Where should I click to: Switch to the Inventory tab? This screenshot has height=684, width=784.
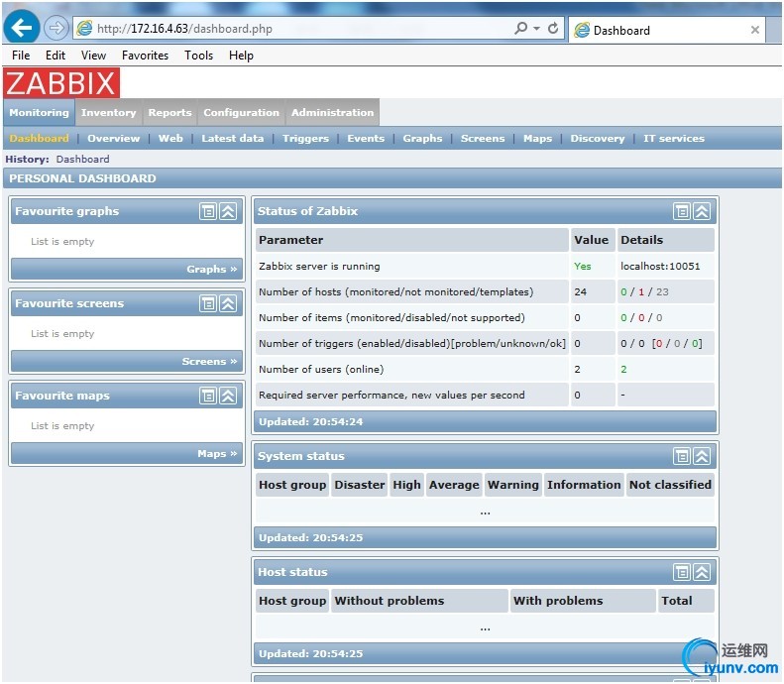pyautogui.click(x=108, y=112)
